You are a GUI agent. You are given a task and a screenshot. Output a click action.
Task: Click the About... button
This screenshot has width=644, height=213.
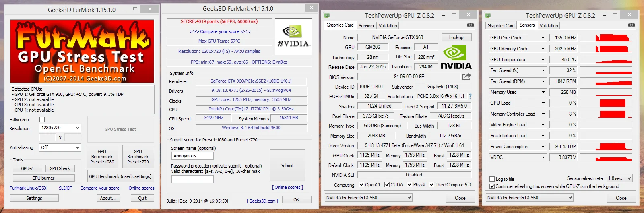point(108,198)
